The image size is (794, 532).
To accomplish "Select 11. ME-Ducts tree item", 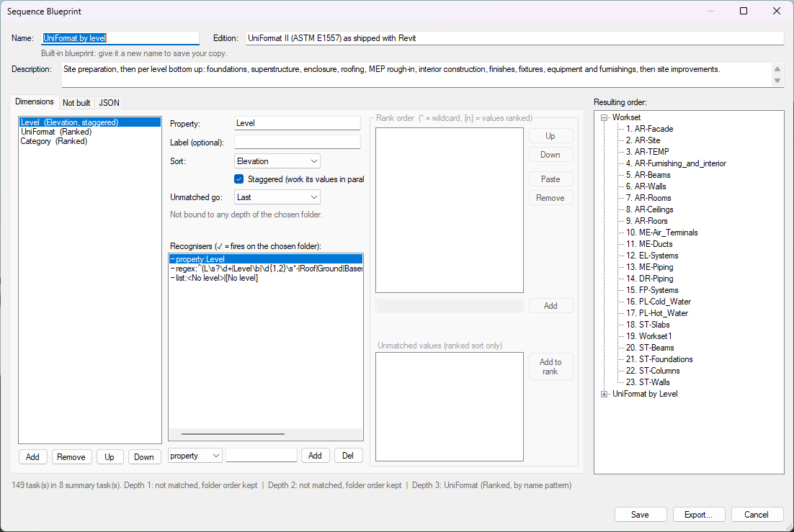I will [x=649, y=244].
